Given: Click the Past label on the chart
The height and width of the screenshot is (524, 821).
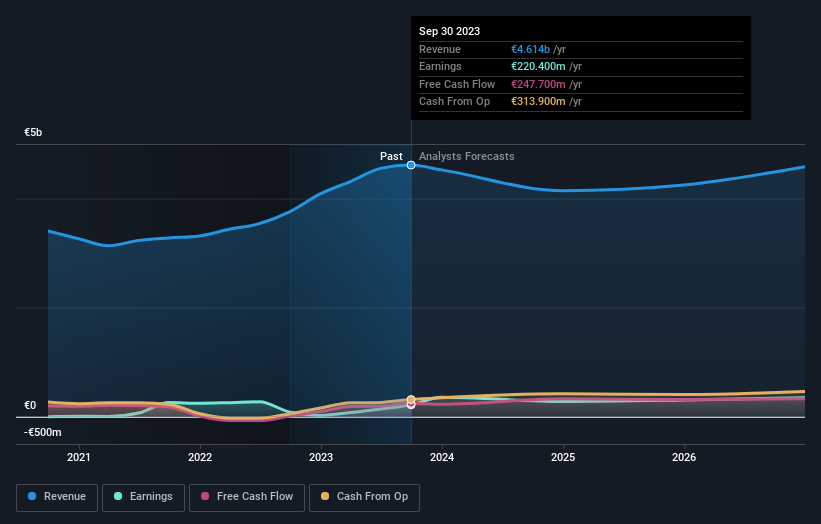Looking at the screenshot, I should click(x=391, y=156).
